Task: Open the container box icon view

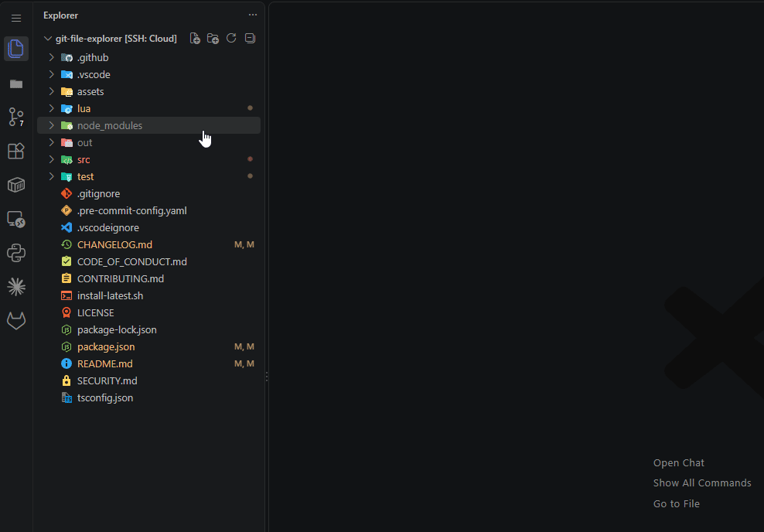Action: click(16, 185)
